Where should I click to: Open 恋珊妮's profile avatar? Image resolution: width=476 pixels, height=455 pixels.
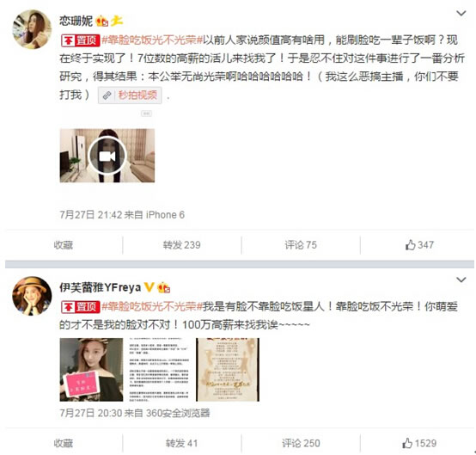(32, 29)
